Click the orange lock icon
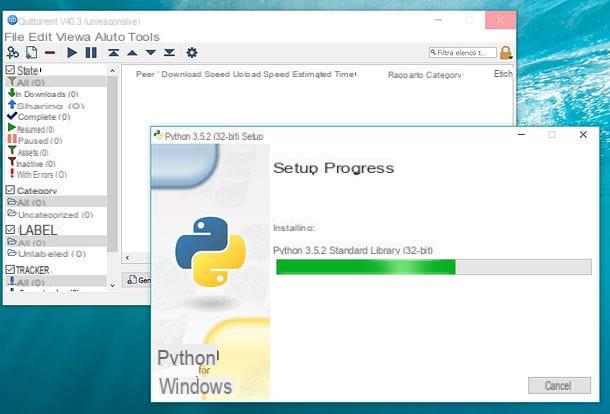Viewport: 610px width, 414px height. [x=506, y=53]
